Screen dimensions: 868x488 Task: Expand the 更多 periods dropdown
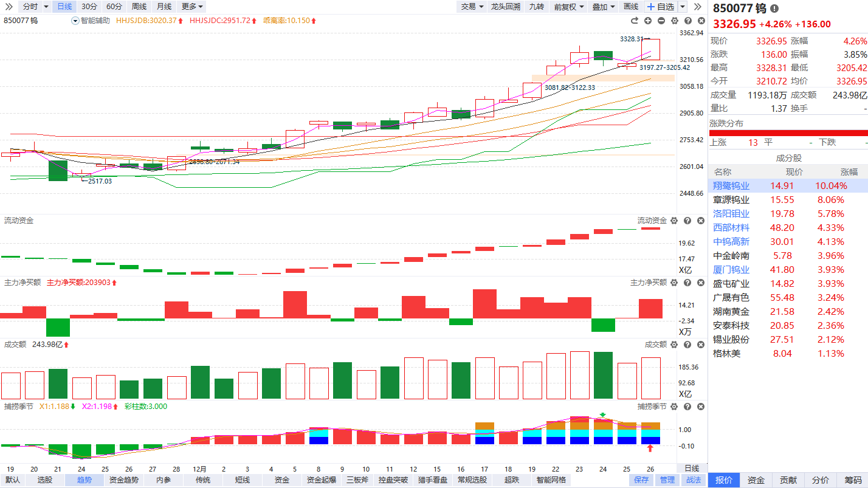pyautogui.click(x=192, y=7)
